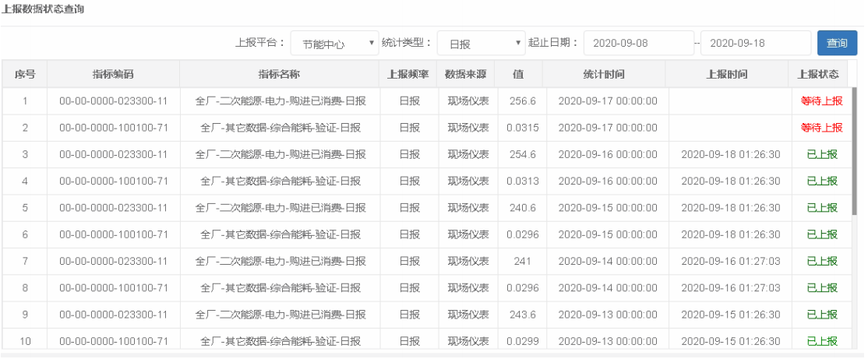868x359 pixels.
Task: Select value cell 256.6
Action: tap(523, 101)
